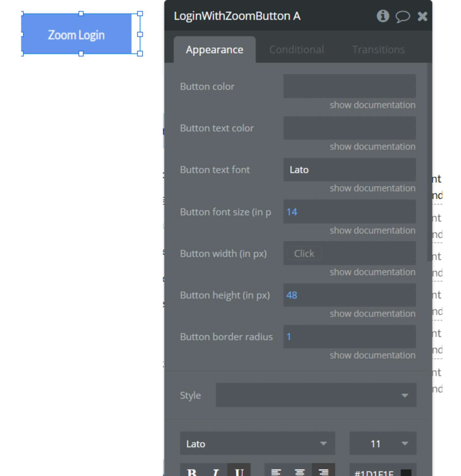
Task: Click the Button border radius label
Action: point(226,337)
